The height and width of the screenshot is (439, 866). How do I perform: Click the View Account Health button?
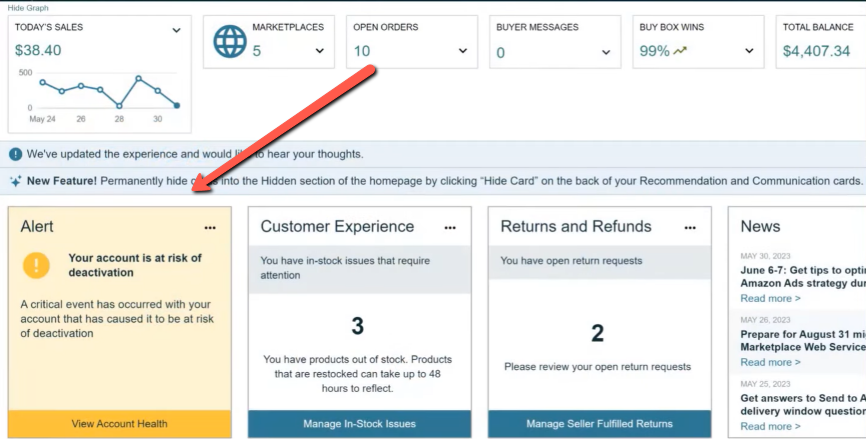click(119, 424)
